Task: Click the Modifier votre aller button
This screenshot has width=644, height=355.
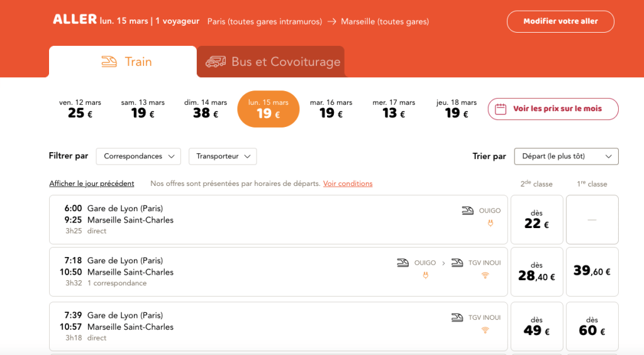Action: (x=560, y=21)
